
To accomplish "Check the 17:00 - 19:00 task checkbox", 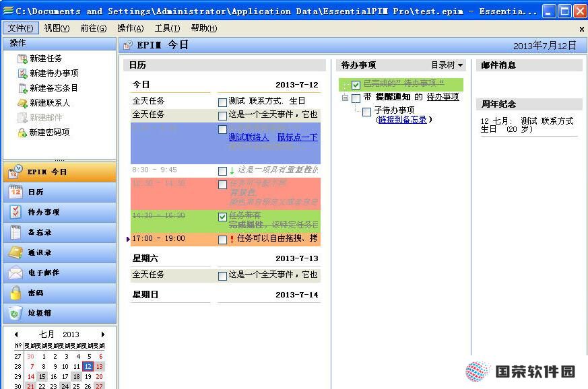I will pyautogui.click(x=222, y=240).
